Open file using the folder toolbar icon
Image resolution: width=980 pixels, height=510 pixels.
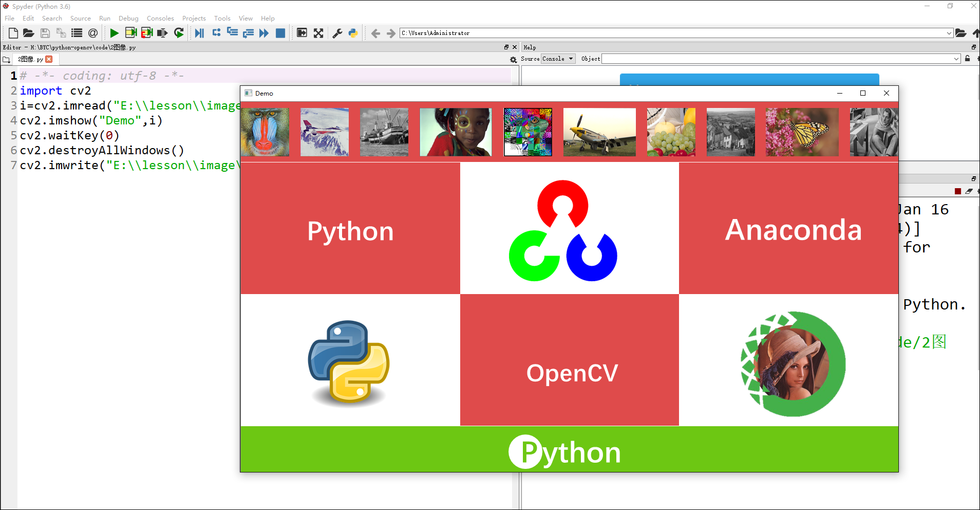tap(29, 33)
